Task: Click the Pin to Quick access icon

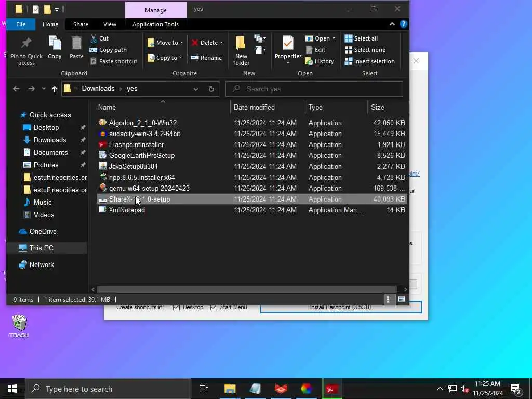Action: coord(26,44)
